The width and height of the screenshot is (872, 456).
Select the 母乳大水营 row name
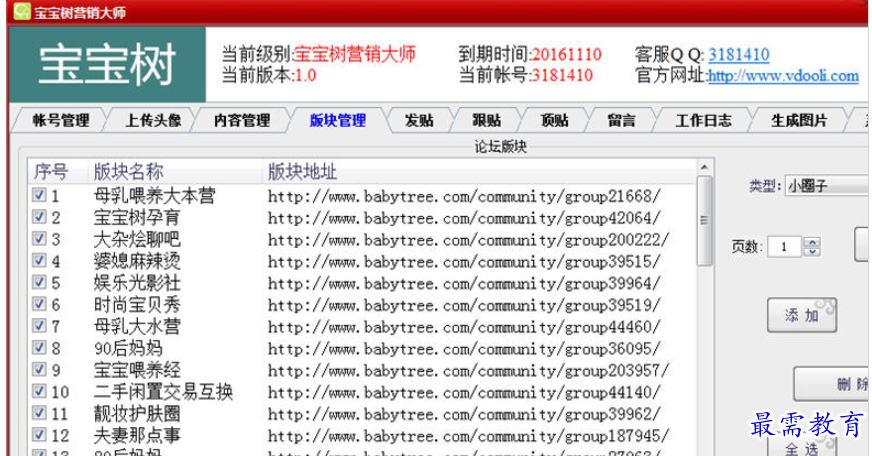(x=137, y=326)
